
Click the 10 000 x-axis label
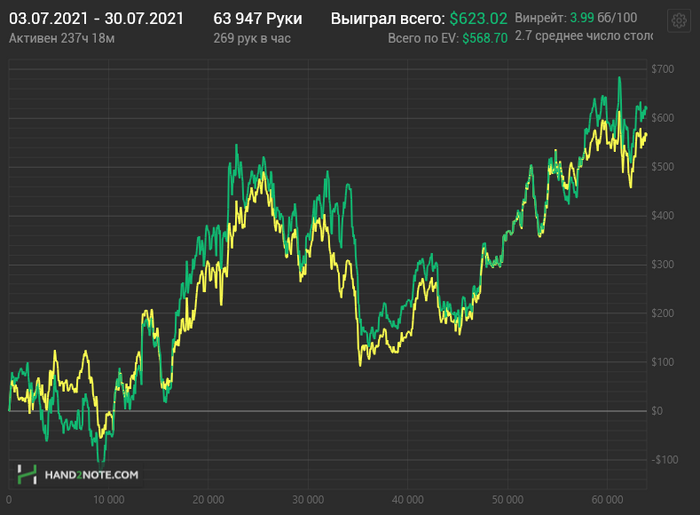click(x=108, y=500)
